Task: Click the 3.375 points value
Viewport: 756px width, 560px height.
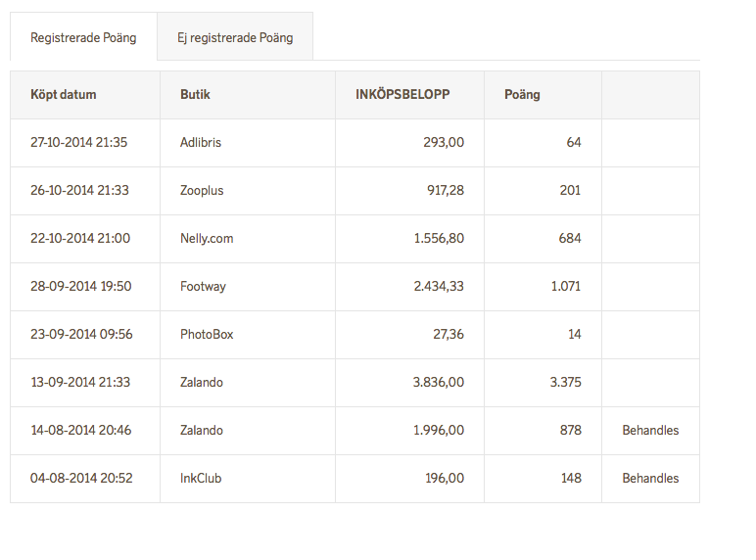Action: point(565,383)
